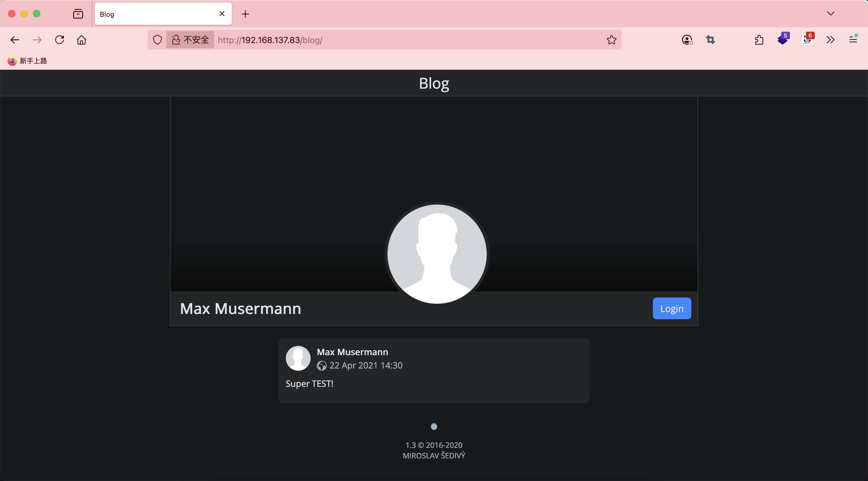Click the Max Musermann profile heading
Viewport: 868px width, 481px height.
(x=240, y=308)
